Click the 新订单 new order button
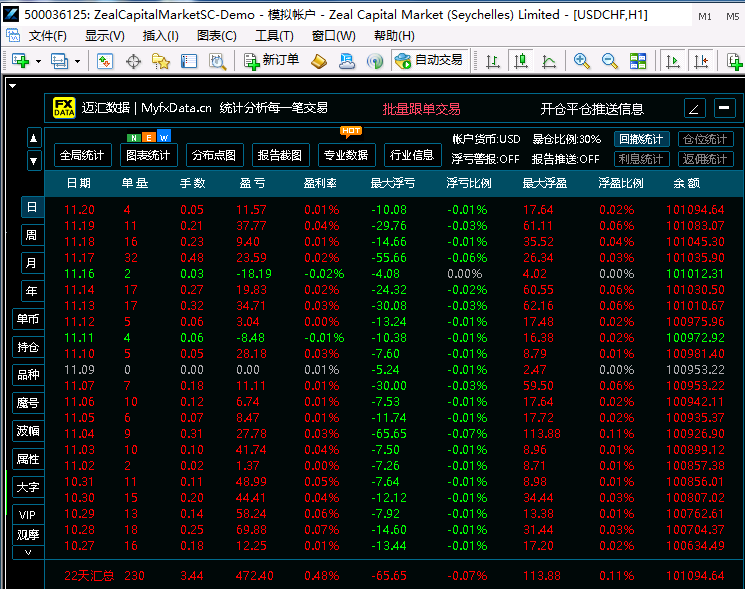 [271, 61]
